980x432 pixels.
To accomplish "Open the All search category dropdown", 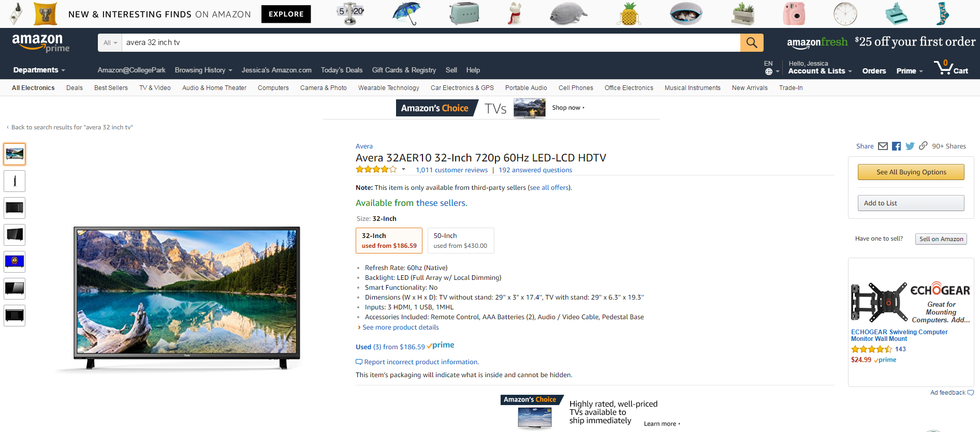I will pos(110,43).
